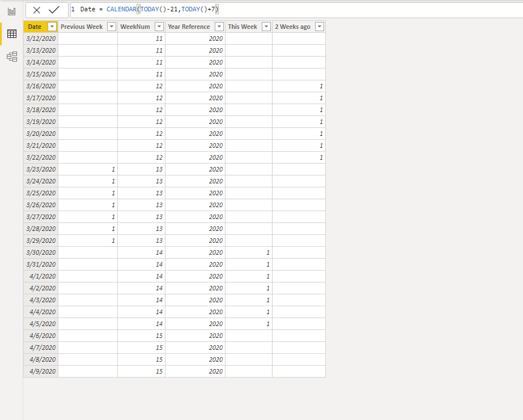The width and height of the screenshot is (523, 420).
Task: Open the Date column filter dropdown
Action: click(x=52, y=27)
